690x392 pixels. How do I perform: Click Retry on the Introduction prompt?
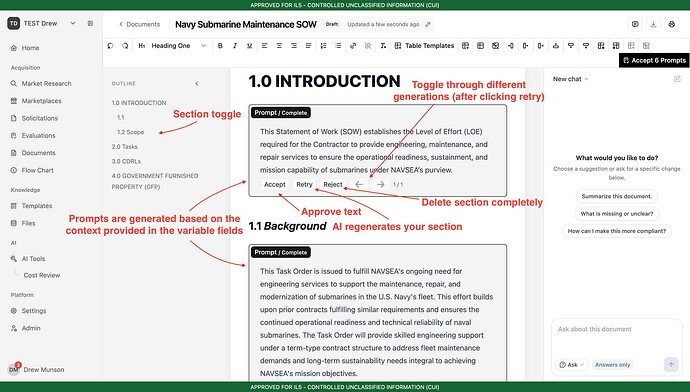coord(304,184)
